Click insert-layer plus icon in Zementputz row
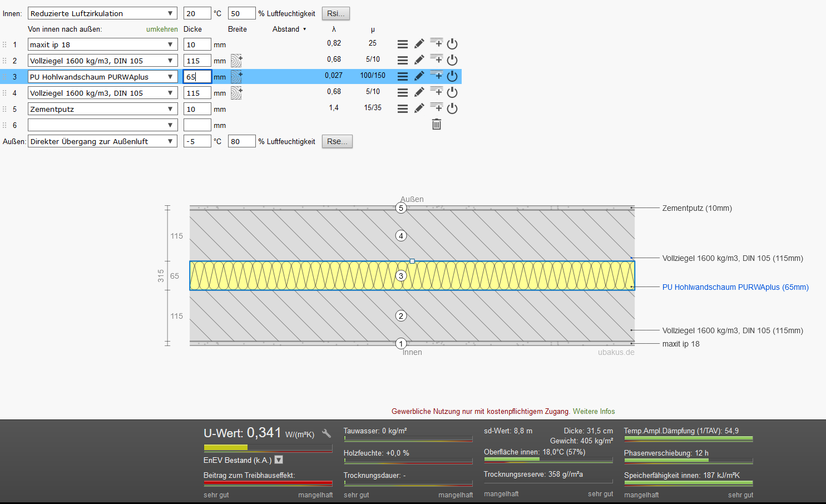 click(437, 108)
